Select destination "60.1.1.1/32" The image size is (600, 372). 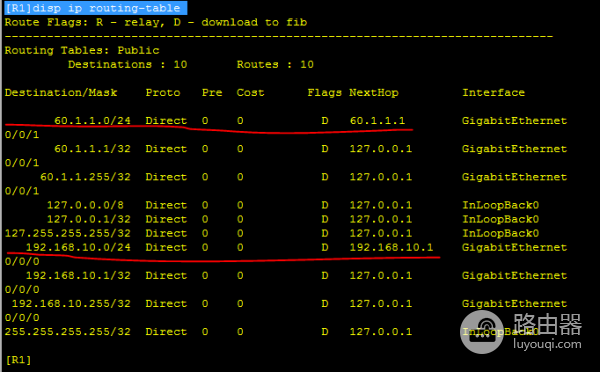click(92, 149)
